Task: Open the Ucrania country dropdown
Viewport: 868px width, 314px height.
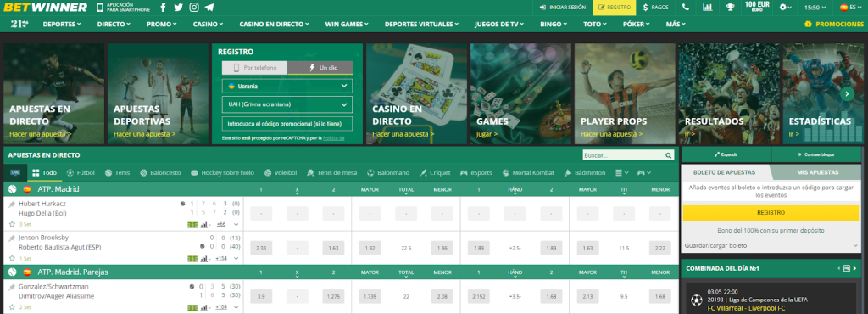Action: [287, 87]
